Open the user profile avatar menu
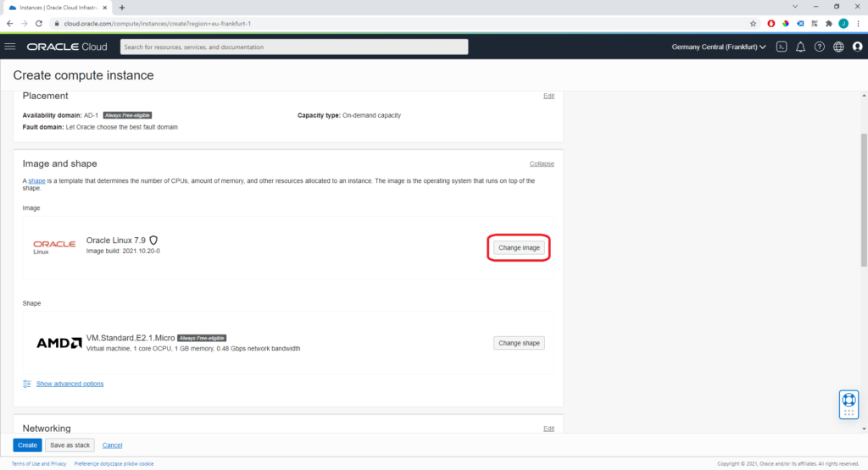 point(858,47)
